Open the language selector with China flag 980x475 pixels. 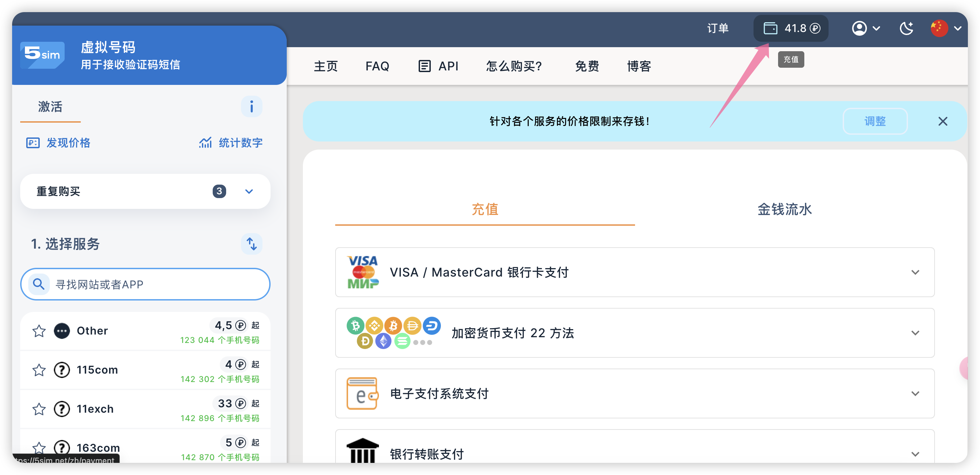tap(946, 28)
